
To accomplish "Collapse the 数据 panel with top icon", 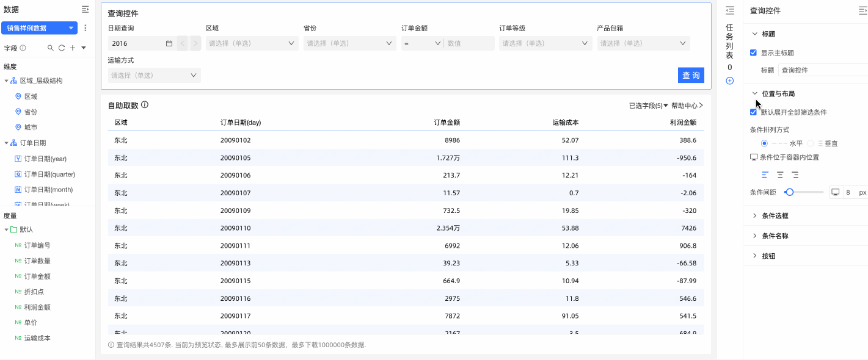I will click(86, 10).
